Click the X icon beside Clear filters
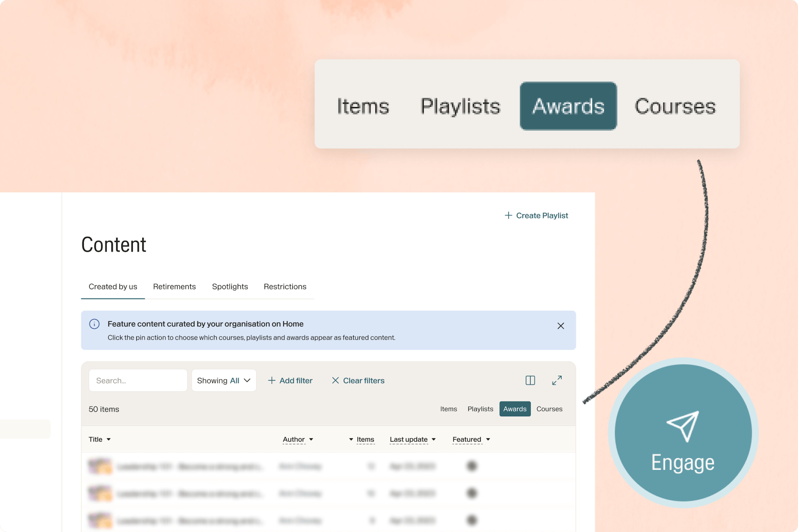This screenshot has width=798, height=532. (x=335, y=380)
